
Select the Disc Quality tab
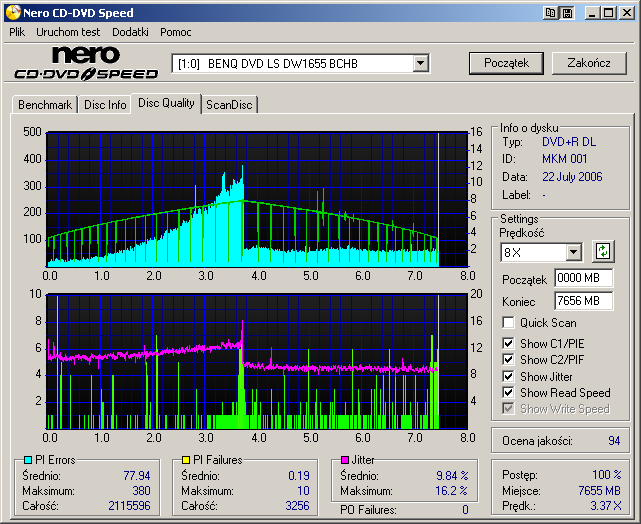(x=166, y=103)
